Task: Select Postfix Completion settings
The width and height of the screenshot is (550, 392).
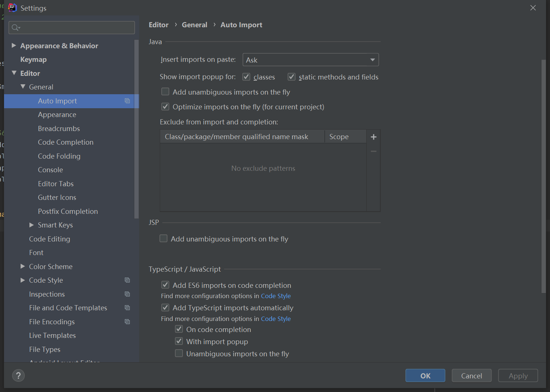Action: point(68,211)
